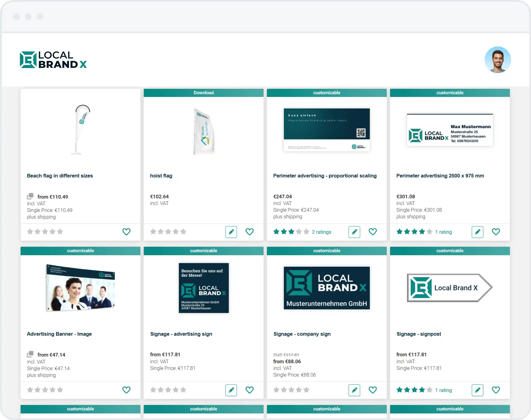This screenshot has width=531, height=420.
Task: Click pencil icon for Perimeter advertising proportional scaling
Action: click(354, 232)
